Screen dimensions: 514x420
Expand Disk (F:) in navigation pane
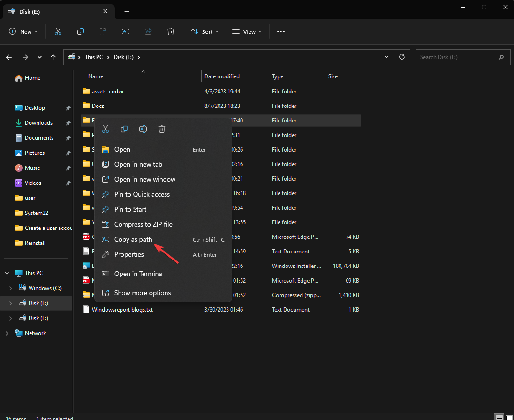click(10, 318)
